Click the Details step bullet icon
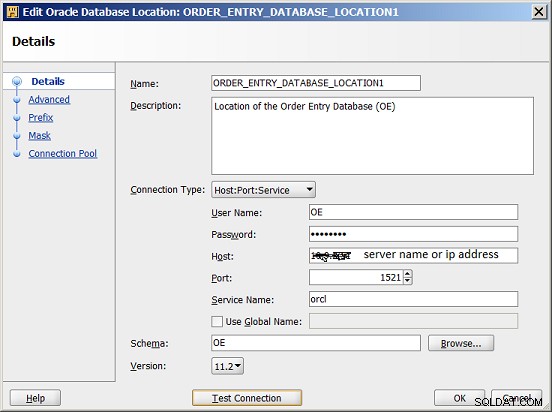 click(17, 81)
